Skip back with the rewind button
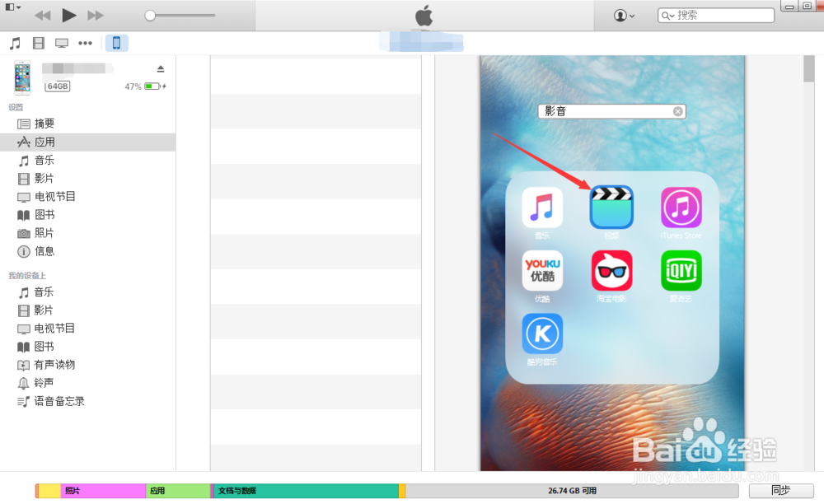 [43, 16]
